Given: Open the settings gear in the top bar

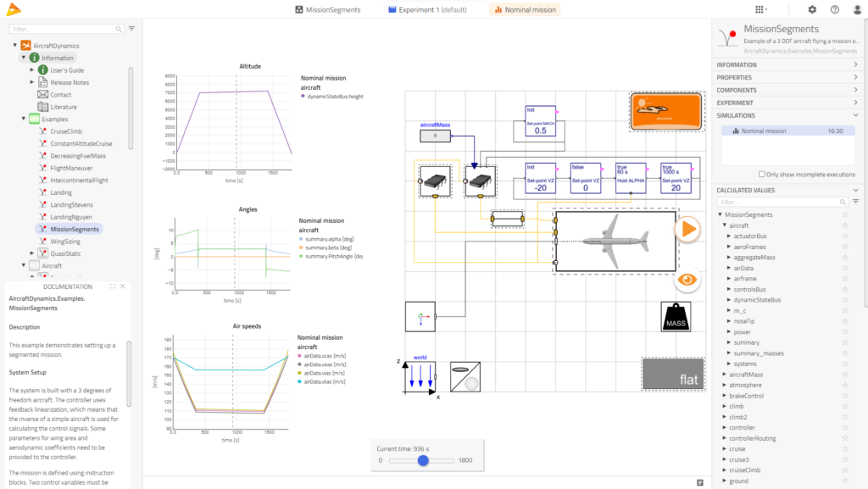Looking at the screenshot, I should [x=811, y=9].
